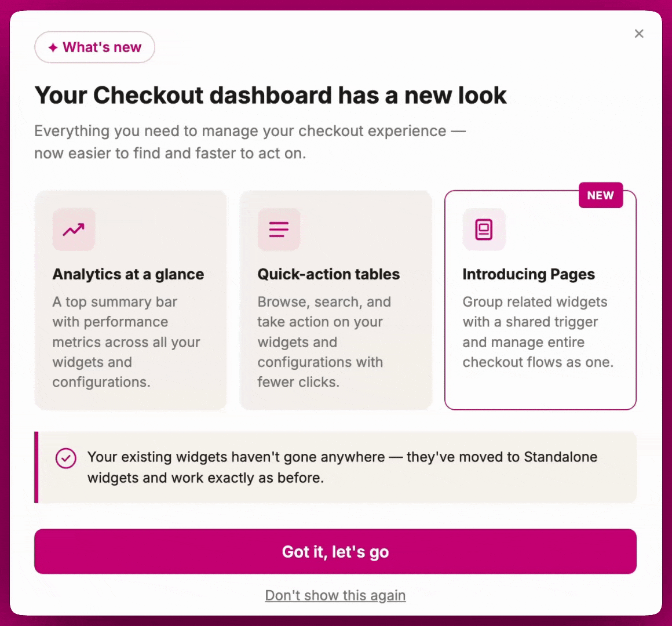Click the dashboard new look headline
Image resolution: width=672 pixels, height=626 pixels.
tap(271, 95)
